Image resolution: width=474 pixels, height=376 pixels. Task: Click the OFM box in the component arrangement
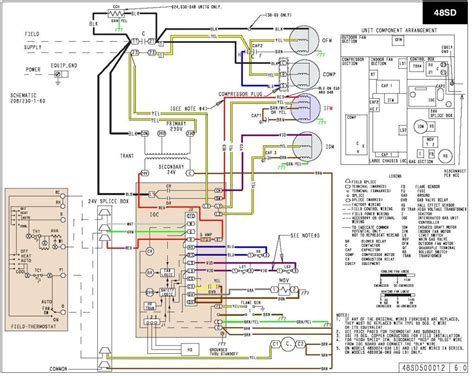[398, 40]
